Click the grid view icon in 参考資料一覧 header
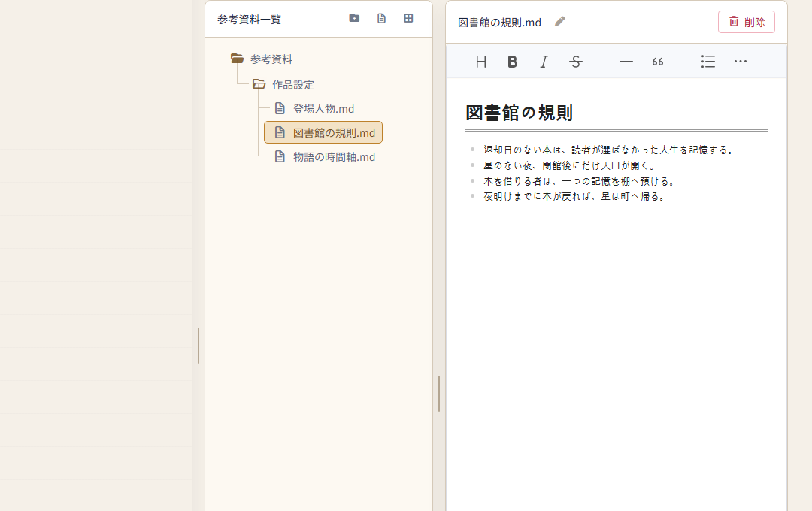812x511 pixels. 408,18
